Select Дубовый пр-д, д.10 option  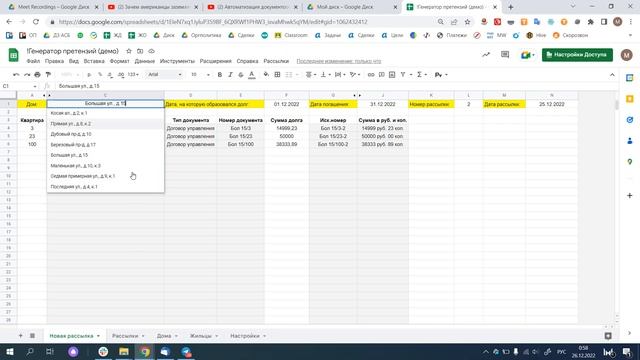[105, 134]
